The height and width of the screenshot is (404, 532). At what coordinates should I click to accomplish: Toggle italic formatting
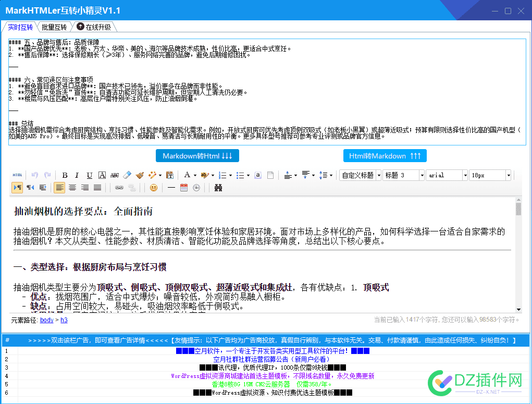click(77, 175)
